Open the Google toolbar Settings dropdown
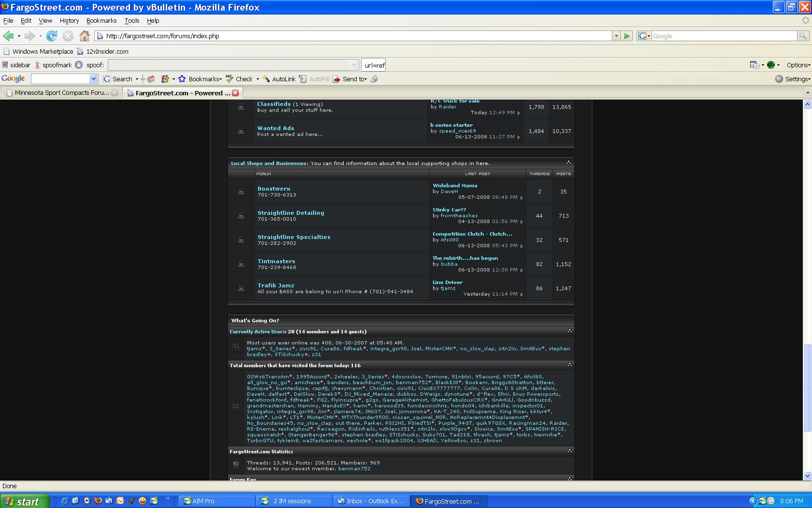Screen dimensions: 812x508 click(x=793, y=79)
